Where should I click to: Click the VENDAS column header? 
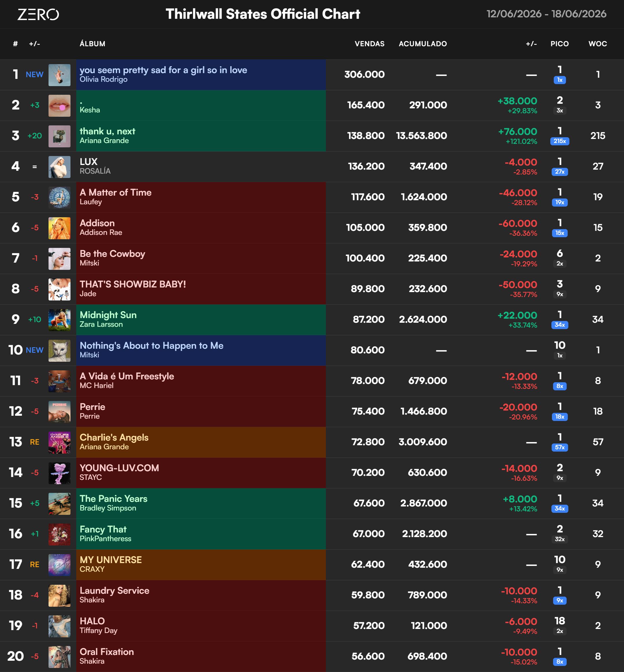tap(369, 44)
